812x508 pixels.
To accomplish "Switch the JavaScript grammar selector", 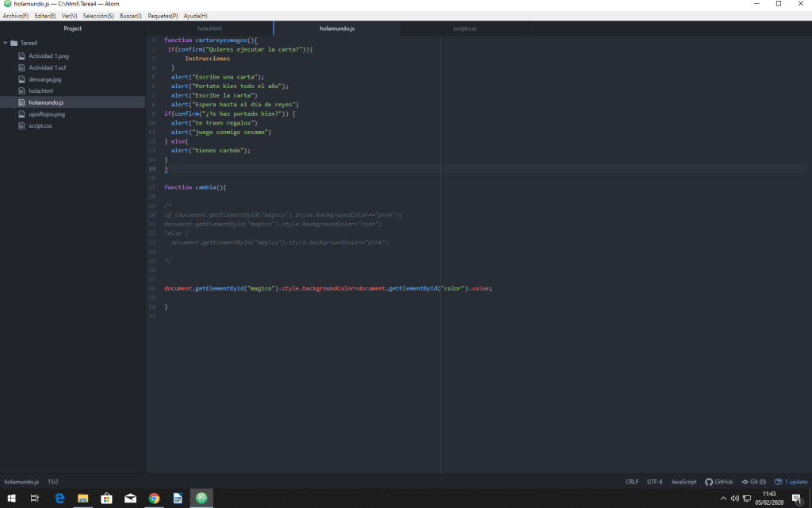I will pos(683,482).
